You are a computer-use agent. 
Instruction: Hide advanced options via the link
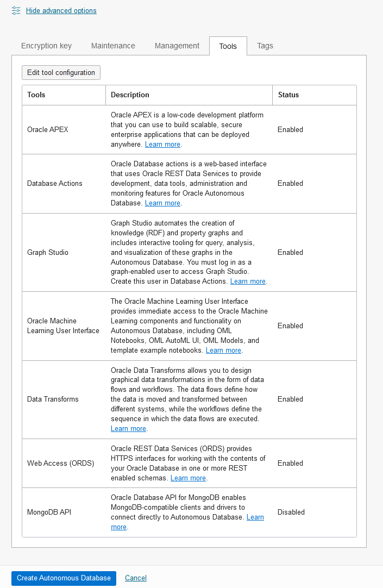tap(61, 10)
